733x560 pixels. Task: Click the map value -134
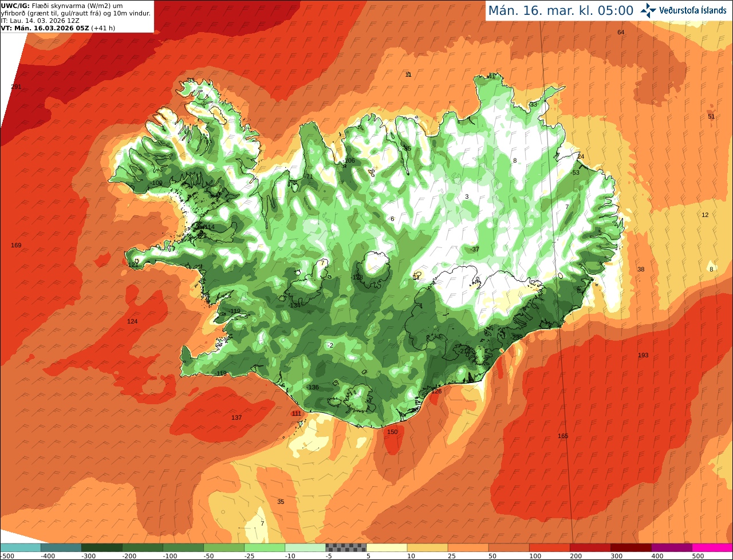(x=294, y=305)
